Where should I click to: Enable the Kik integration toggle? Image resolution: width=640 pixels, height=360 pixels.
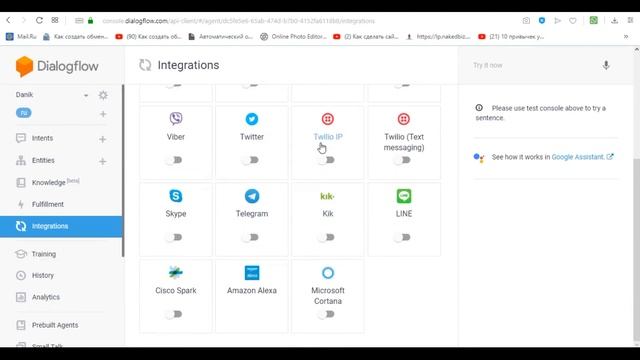click(327, 237)
